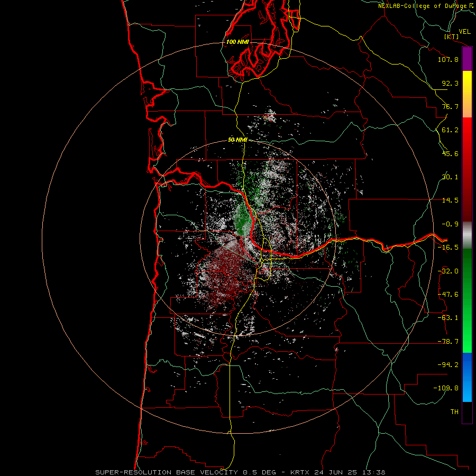The width and height of the screenshot is (476, 476).
Task: Click the KRTX 24 JUN 25 13:38 timestamp
Action: pos(338,472)
